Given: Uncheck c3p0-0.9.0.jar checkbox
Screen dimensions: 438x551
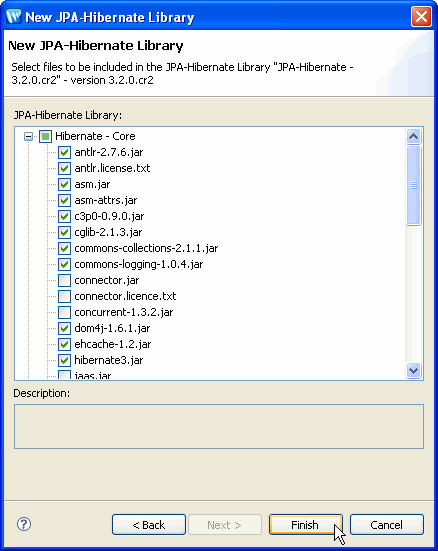Looking at the screenshot, I should pos(64,216).
